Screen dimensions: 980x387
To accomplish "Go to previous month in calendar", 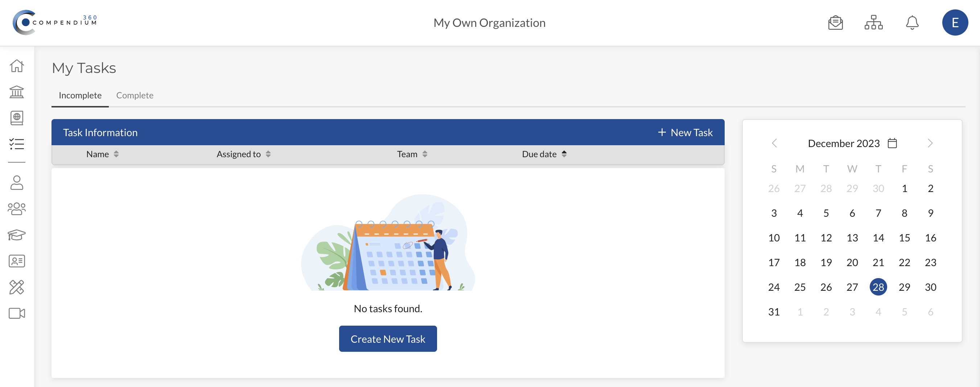I will [x=774, y=144].
